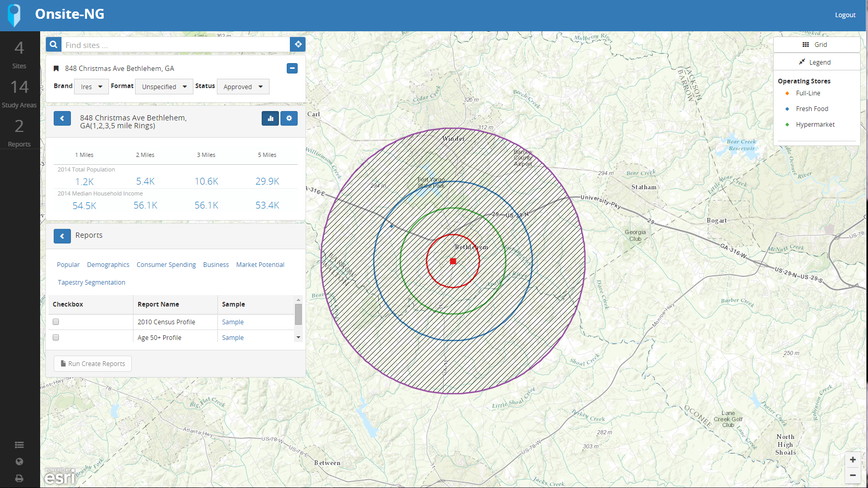Click Run Create Reports button

[x=93, y=363]
